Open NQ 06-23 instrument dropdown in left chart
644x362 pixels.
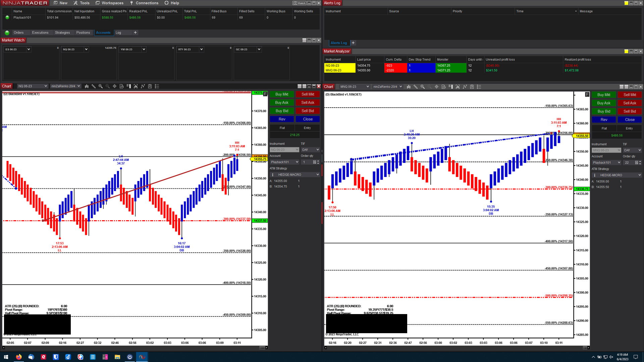[x=33, y=86]
